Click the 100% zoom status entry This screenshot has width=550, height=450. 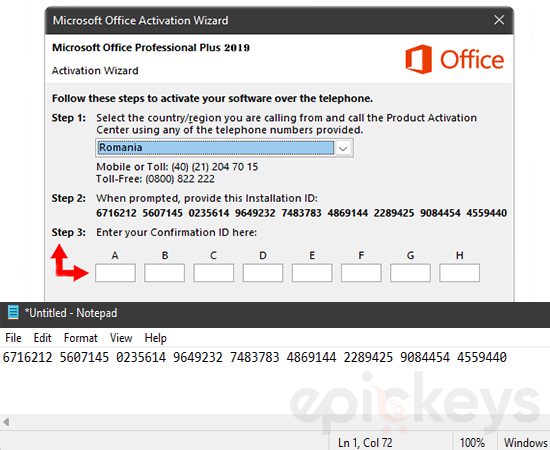pos(472,443)
